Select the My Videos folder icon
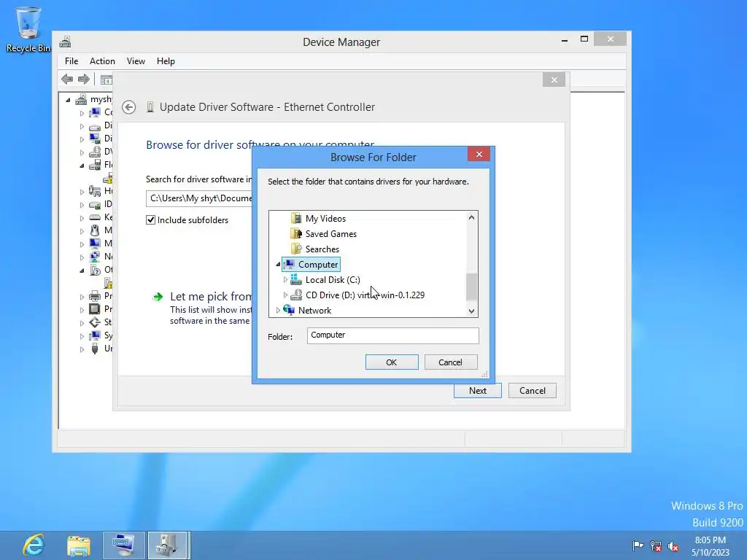 pyautogui.click(x=296, y=219)
